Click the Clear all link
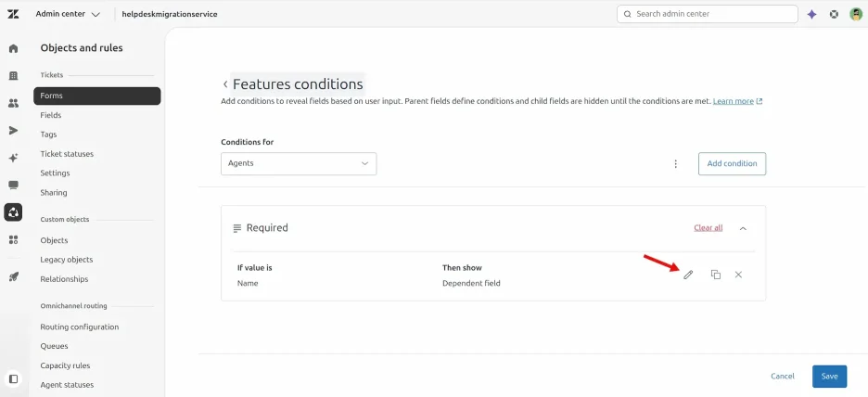 click(708, 228)
